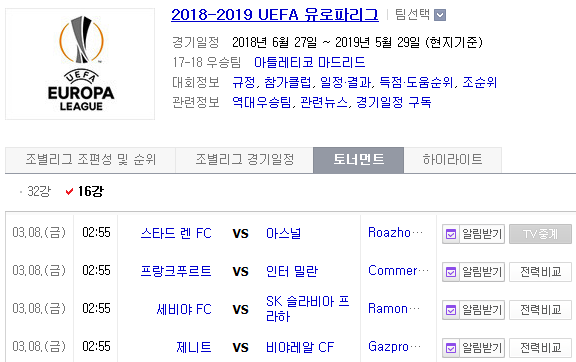Open 아틀레티코 마드리드 team link
The height and width of the screenshot is (362, 576).
(310, 62)
